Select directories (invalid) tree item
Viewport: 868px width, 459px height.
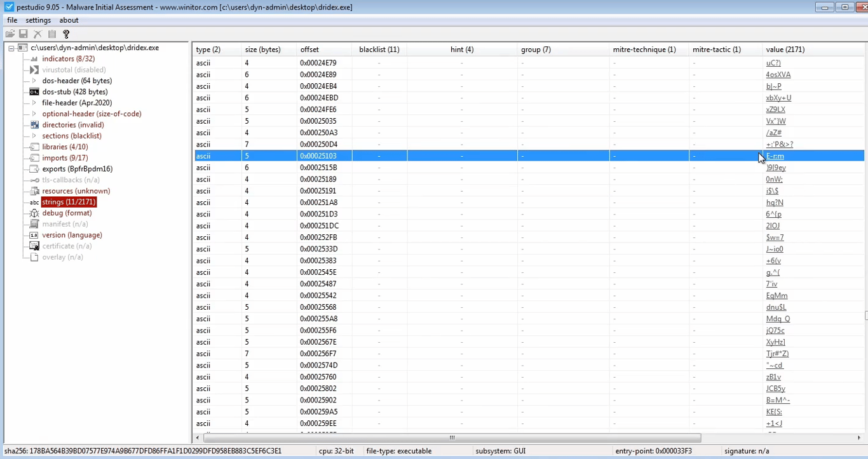click(x=73, y=125)
